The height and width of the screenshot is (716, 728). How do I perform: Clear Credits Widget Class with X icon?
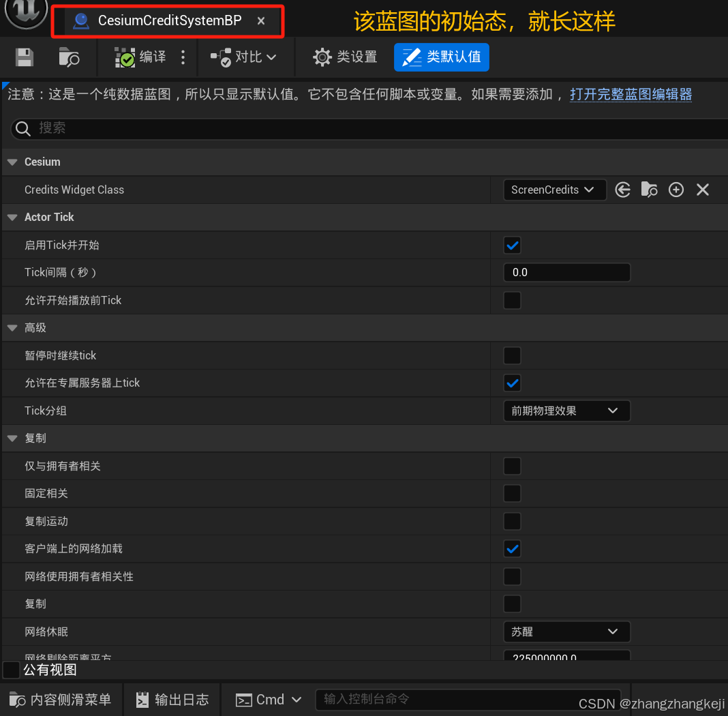click(703, 190)
